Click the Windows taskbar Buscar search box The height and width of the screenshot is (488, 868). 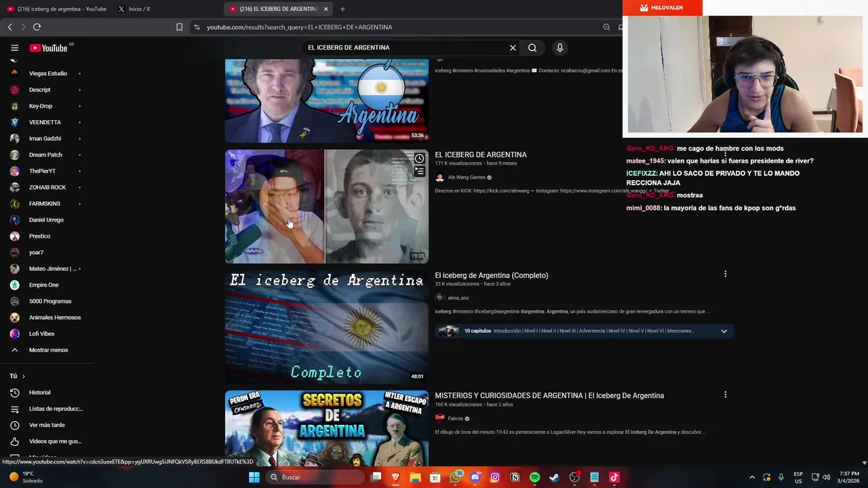[315, 477]
